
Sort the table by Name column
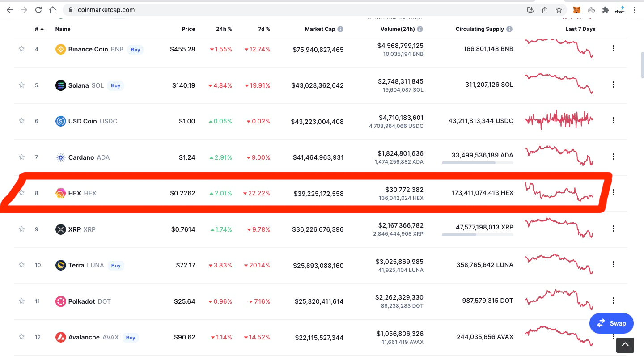click(x=63, y=29)
